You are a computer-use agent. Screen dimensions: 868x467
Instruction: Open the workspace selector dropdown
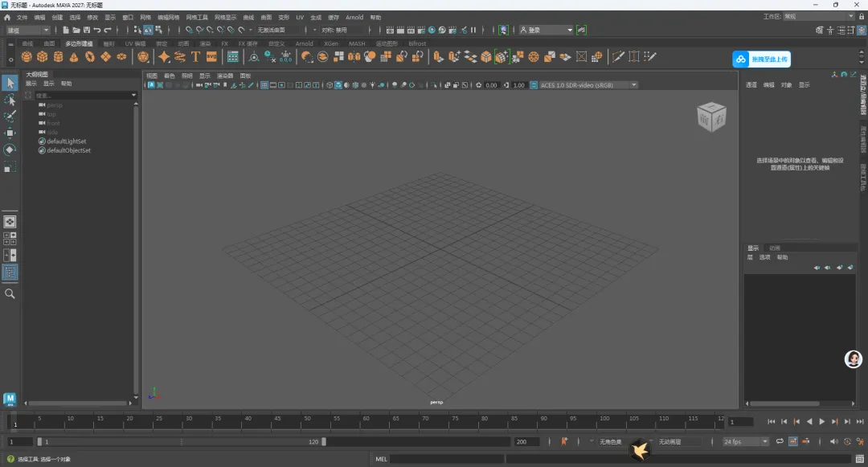coord(819,16)
